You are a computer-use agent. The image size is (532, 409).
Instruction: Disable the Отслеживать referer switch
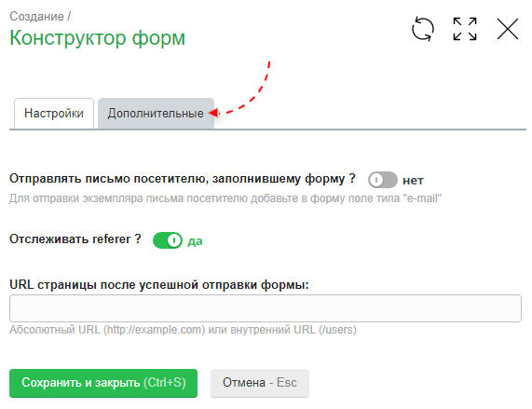pos(168,240)
